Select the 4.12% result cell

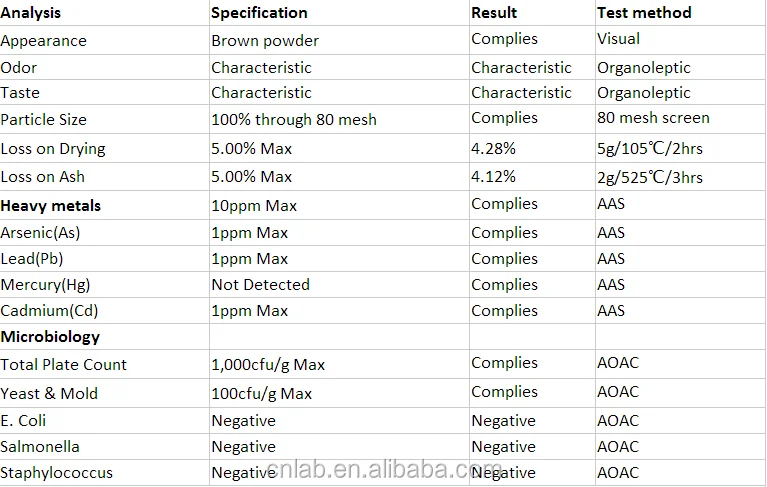point(532,177)
